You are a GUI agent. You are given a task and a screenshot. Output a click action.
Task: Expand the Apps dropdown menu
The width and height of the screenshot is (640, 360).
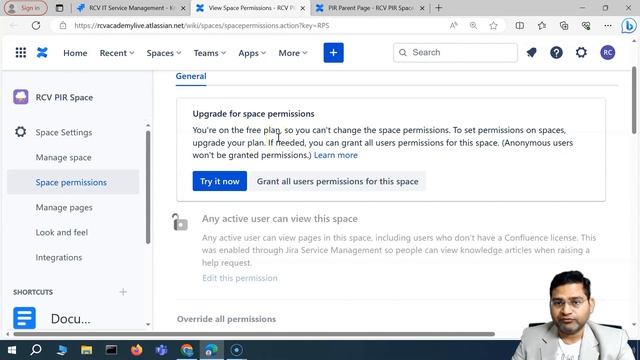[252, 53]
